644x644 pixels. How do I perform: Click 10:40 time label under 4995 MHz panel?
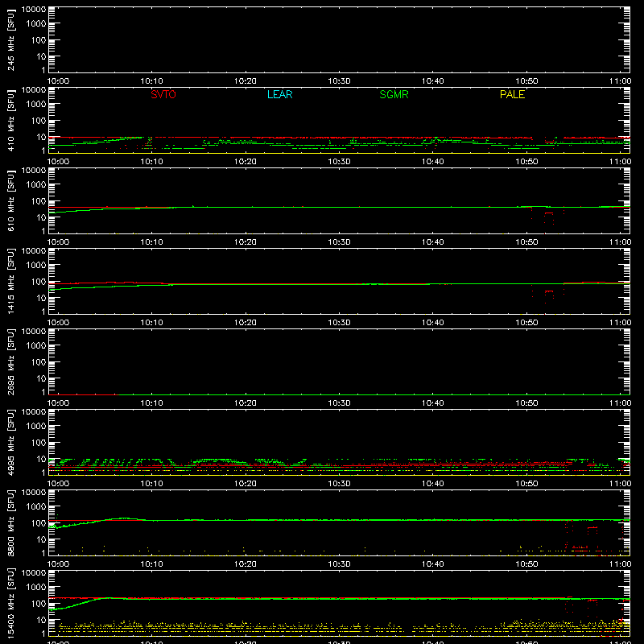pos(433,484)
